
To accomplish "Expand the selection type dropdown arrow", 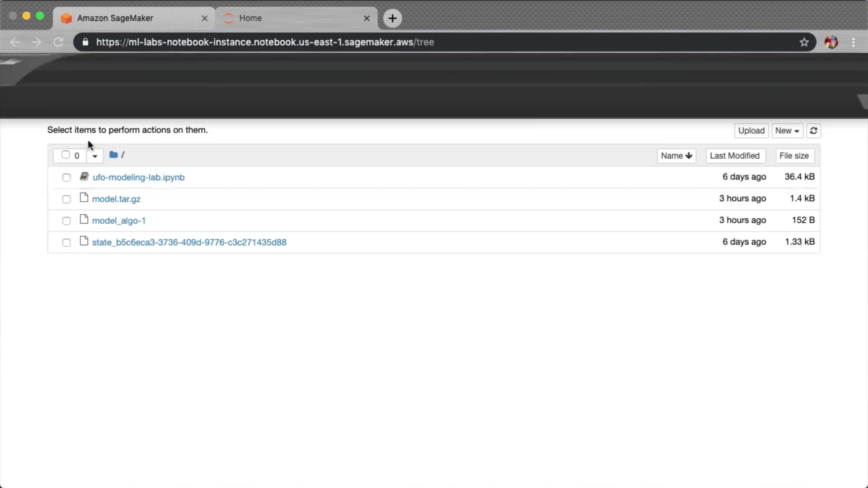I will click(94, 156).
